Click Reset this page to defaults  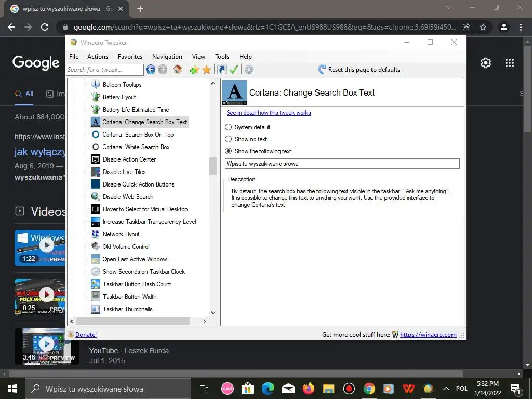pos(360,70)
